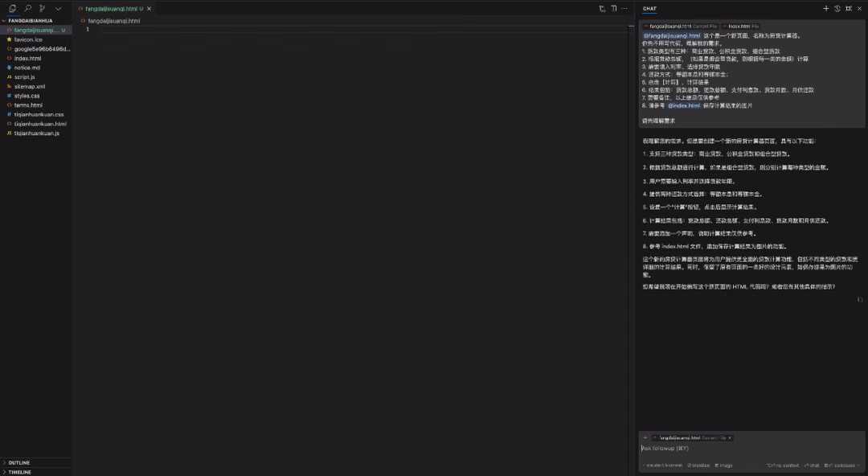868x476 pixels.
Task: Open the claude-3.5-sonnet model selector
Action: 664,466
